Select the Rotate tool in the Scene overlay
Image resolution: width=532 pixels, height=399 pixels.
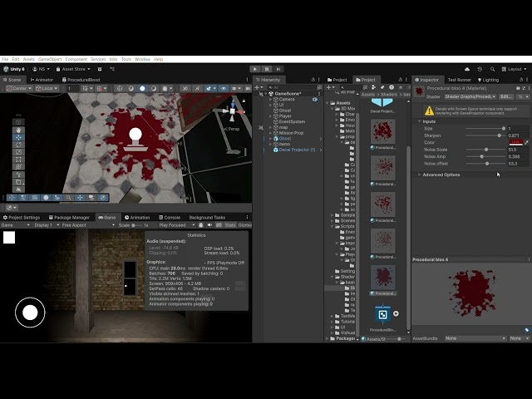tap(18, 145)
